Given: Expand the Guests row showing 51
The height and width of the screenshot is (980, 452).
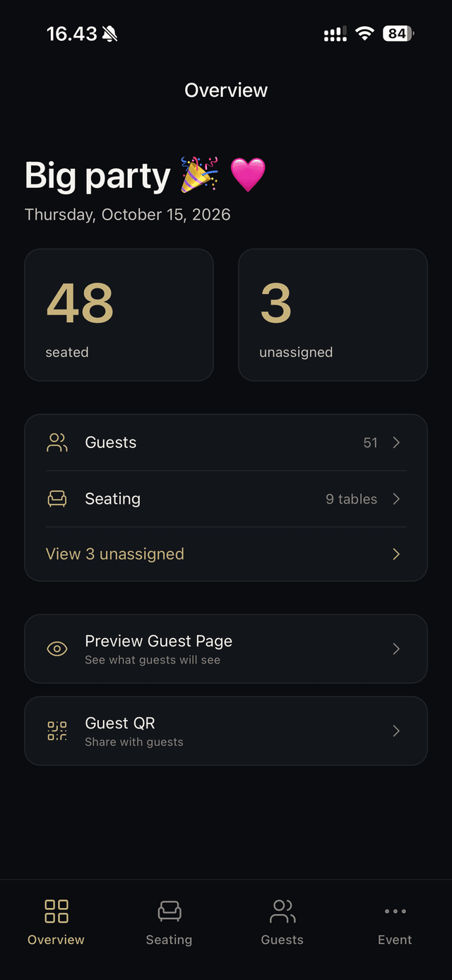Looking at the screenshot, I should pos(226,442).
